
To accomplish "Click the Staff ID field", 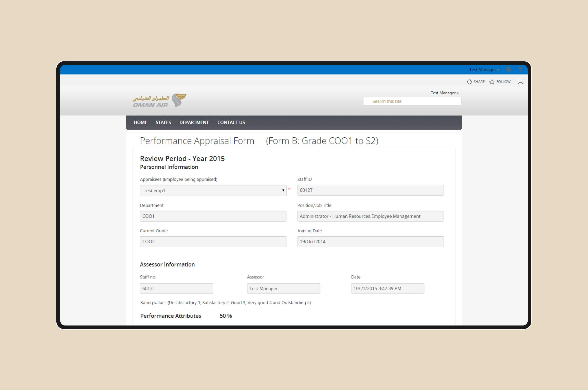I will click(x=370, y=190).
